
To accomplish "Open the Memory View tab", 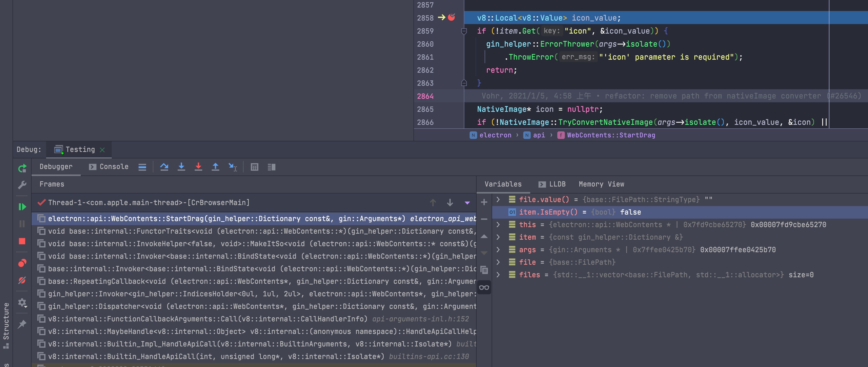I will coord(601,184).
